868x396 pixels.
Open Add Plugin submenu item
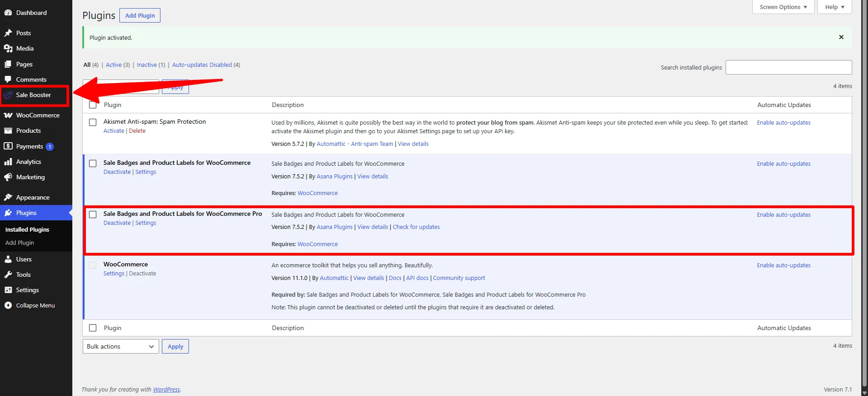[x=19, y=242]
